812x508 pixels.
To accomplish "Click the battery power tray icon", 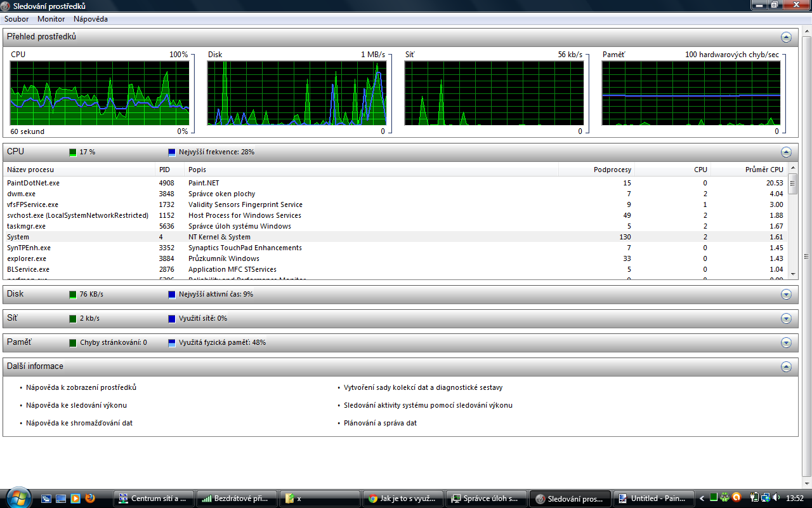I will click(755, 498).
